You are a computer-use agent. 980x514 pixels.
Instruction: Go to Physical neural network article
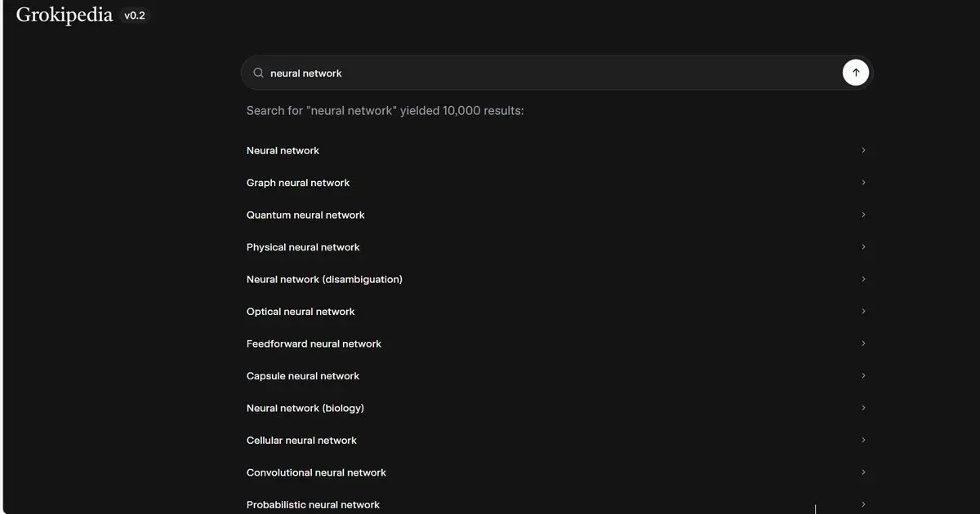tap(303, 247)
